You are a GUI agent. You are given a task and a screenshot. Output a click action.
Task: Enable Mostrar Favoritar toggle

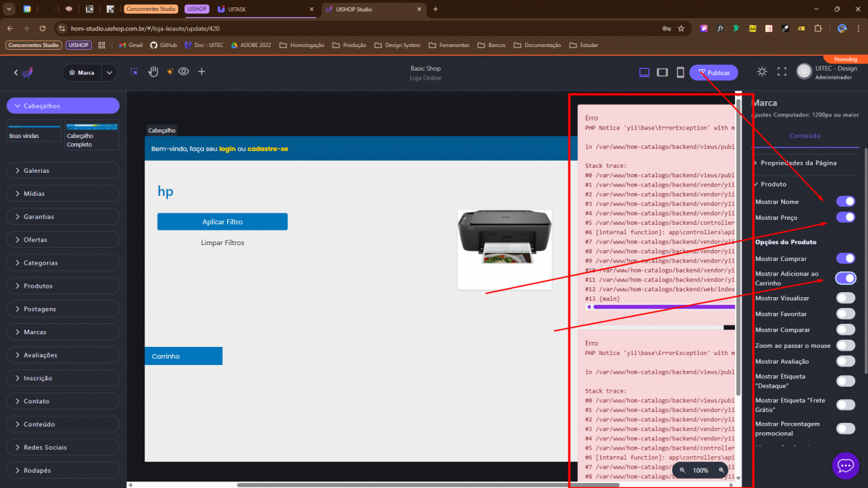coord(845,314)
